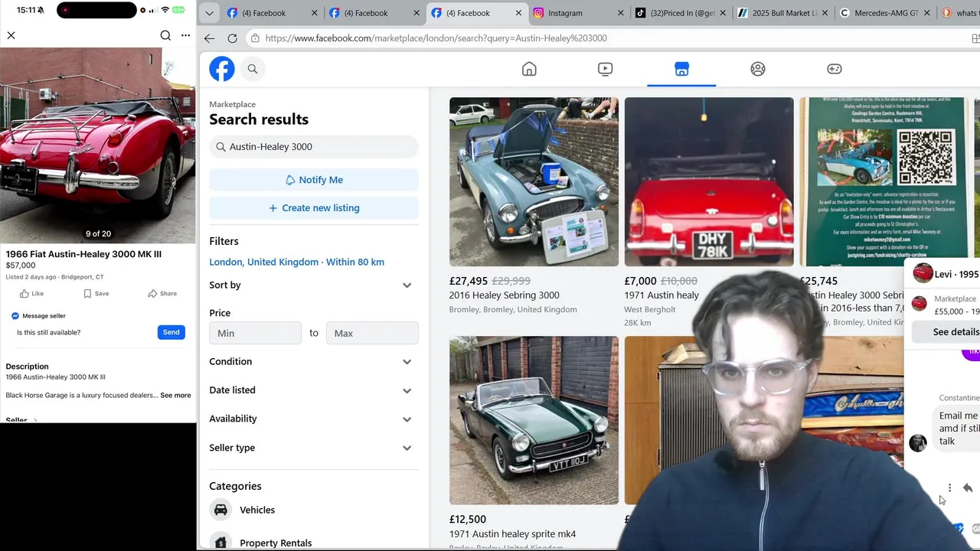The width and height of the screenshot is (980, 551).
Task: Expand the Sort by dropdown
Action: (314, 285)
